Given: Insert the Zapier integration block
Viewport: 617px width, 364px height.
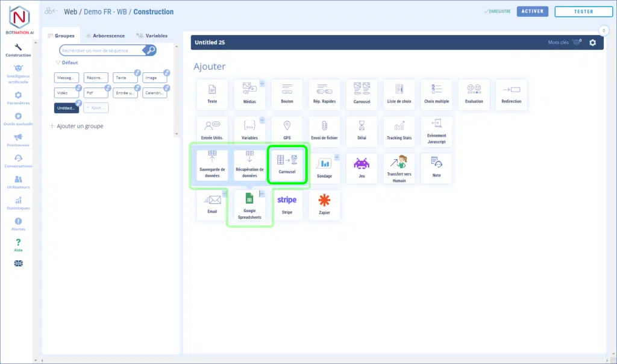Looking at the screenshot, I should (324, 205).
